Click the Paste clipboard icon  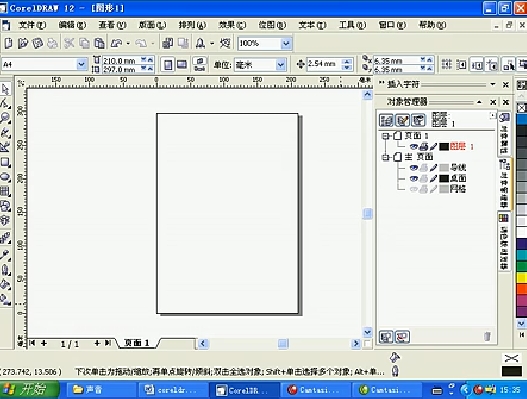point(99,43)
